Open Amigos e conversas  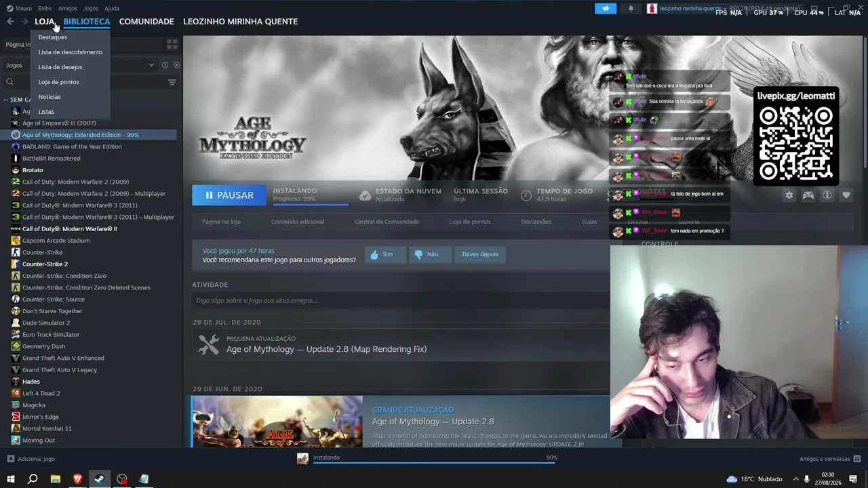830,459
